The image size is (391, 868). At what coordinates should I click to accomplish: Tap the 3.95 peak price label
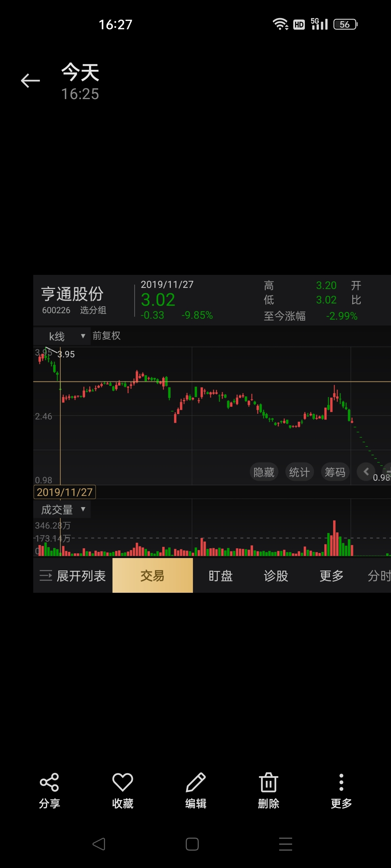66,354
